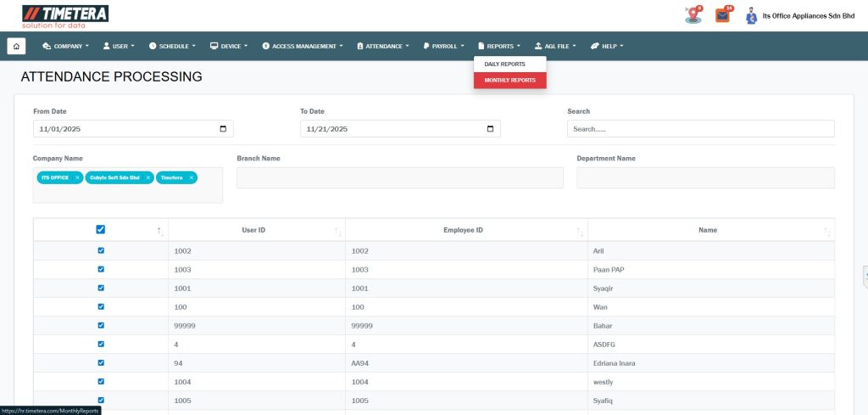This screenshot has width=868, height=415.
Task: Expand the Attendance menu dropdown
Action: point(383,46)
